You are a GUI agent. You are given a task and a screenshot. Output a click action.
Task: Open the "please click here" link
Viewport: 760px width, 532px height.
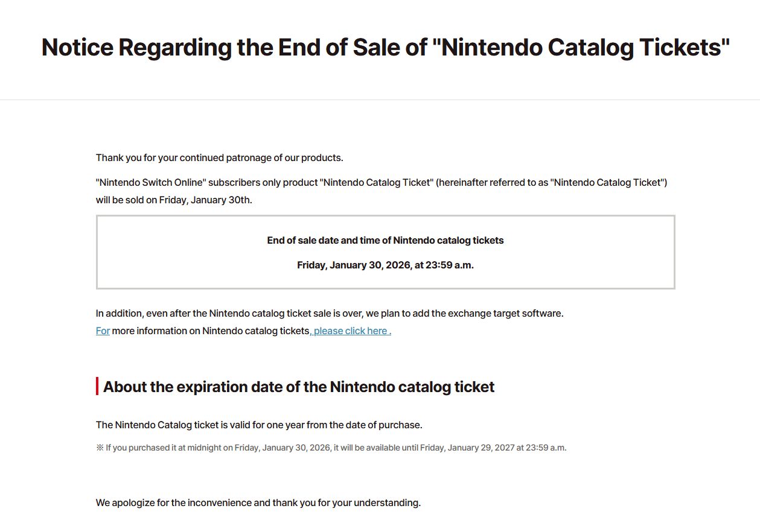(x=351, y=331)
